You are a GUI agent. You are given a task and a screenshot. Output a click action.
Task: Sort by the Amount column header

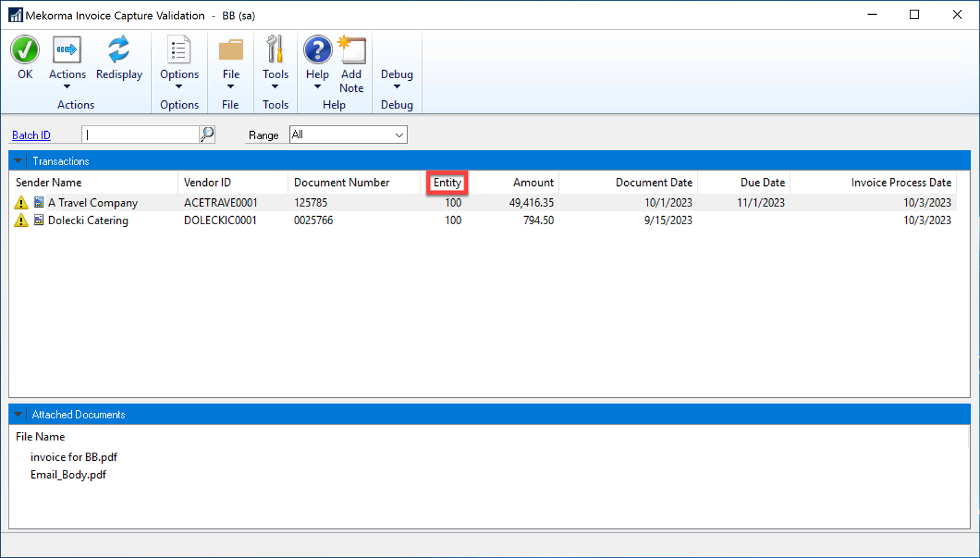(533, 182)
